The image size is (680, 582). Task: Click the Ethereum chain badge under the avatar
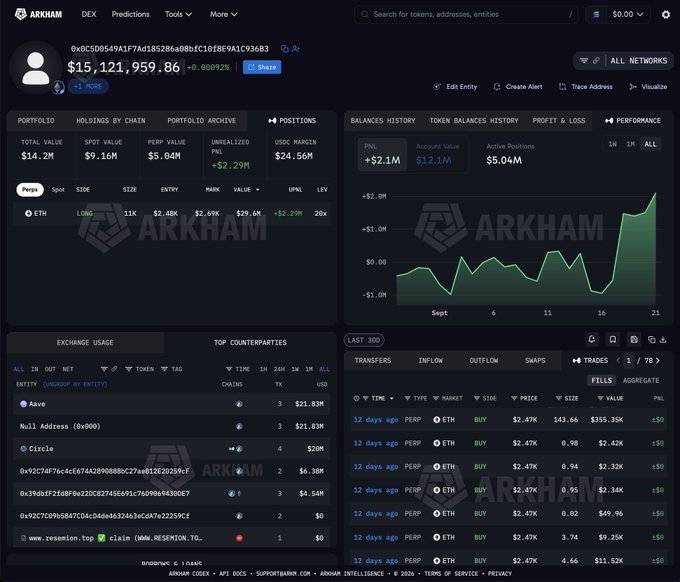(x=59, y=87)
